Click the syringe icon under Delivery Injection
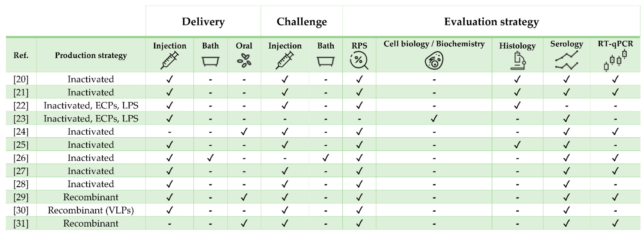 point(170,60)
